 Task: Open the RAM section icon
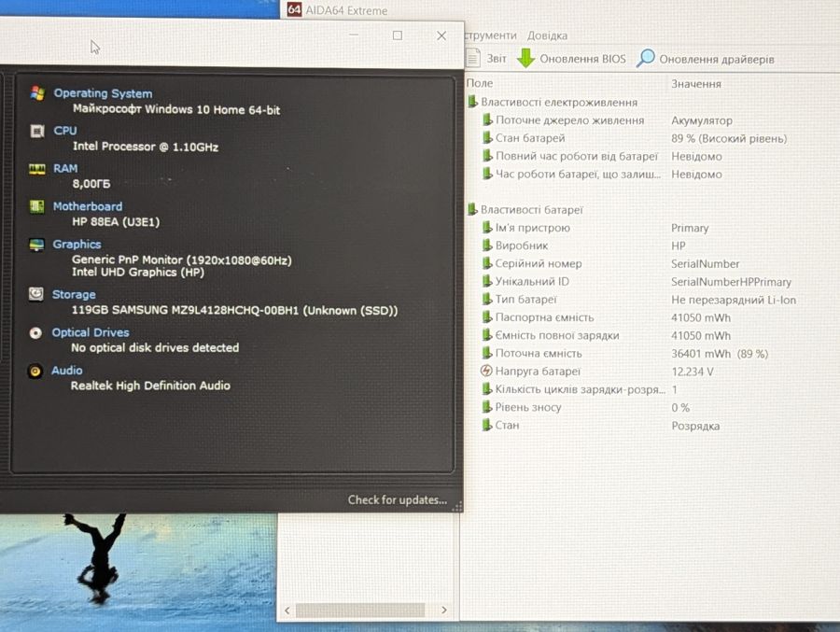coord(37,169)
